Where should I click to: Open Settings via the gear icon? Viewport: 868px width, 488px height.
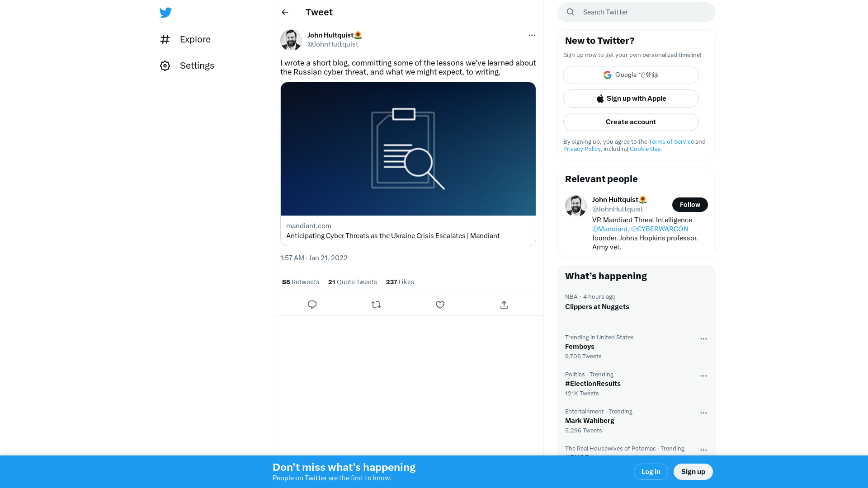pos(165,66)
